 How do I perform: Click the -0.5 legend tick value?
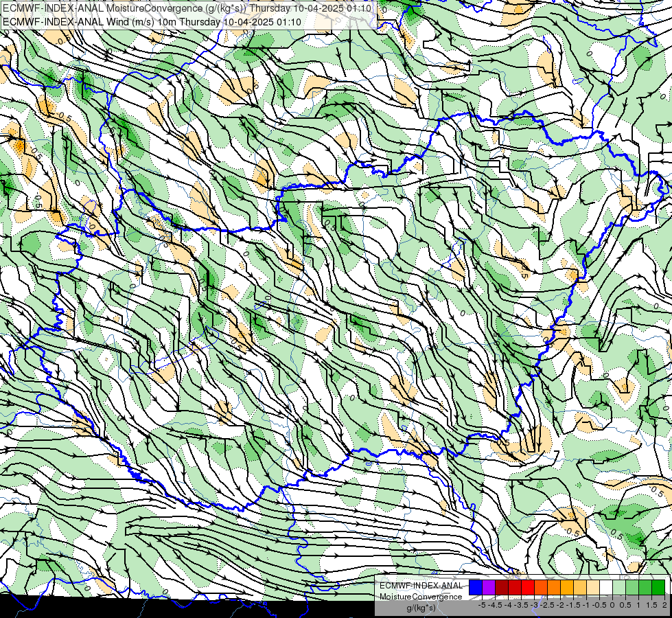pos(599,605)
